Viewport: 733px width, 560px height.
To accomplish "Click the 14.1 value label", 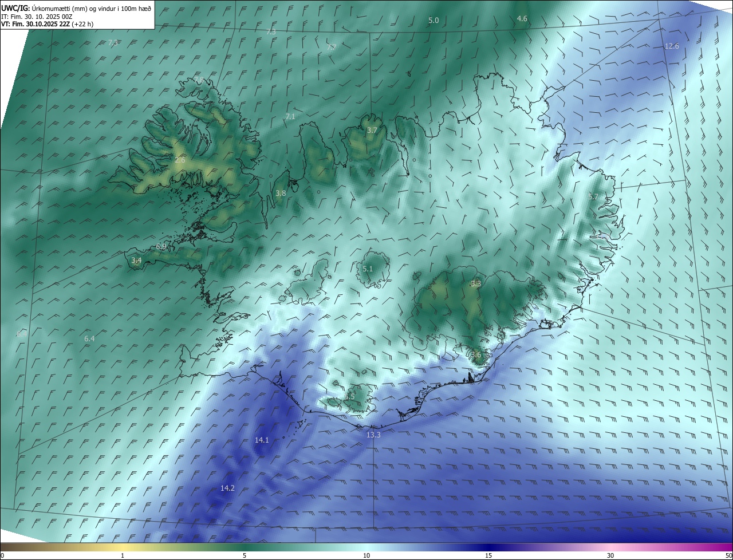I will click(262, 440).
